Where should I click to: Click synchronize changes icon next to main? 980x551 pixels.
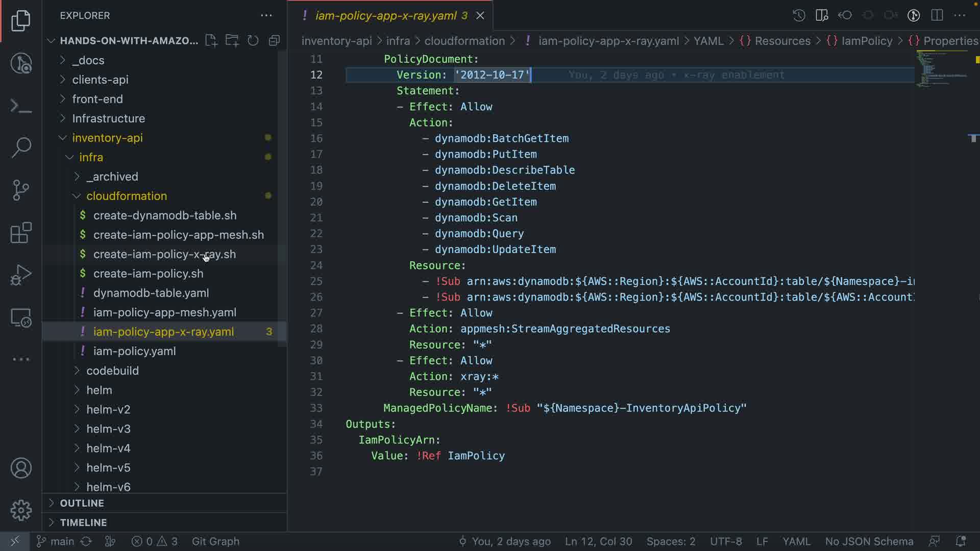[x=86, y=541]
